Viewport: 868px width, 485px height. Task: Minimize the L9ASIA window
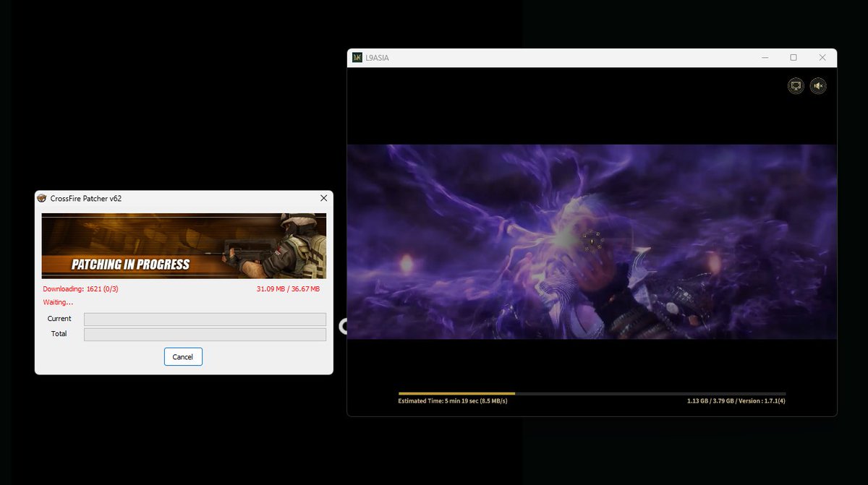[765, 57]
